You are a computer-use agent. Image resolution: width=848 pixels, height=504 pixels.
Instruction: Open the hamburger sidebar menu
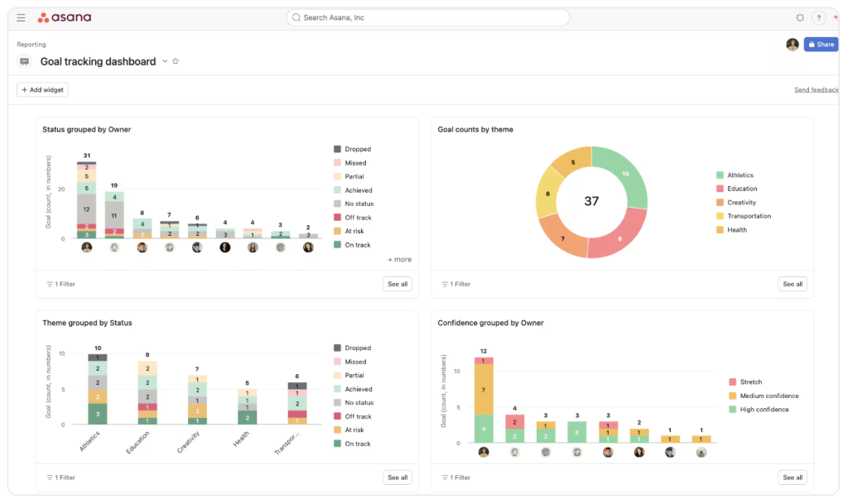(x=21, y=17)
